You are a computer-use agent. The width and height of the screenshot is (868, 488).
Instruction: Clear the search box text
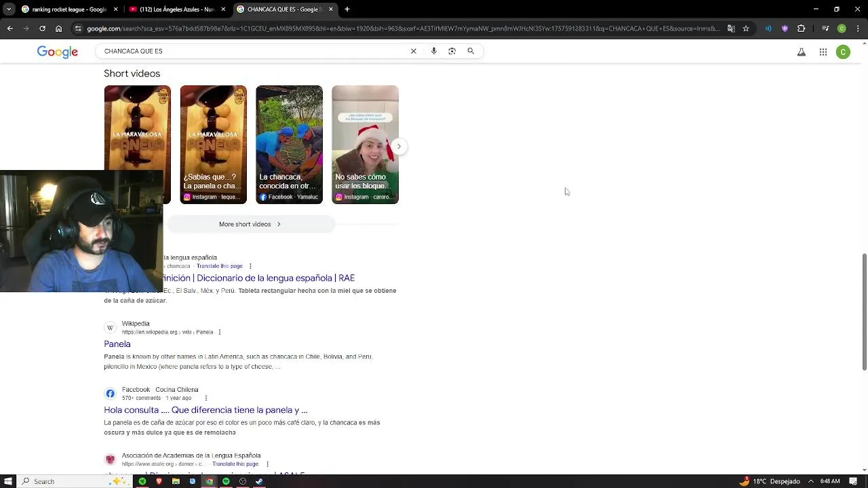pyautogui.click(x=414, y=51)
